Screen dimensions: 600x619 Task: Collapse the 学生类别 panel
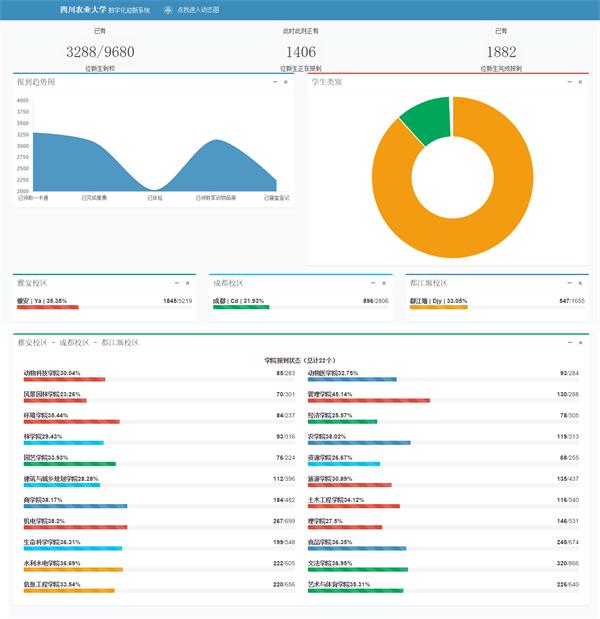pos(570,82)
